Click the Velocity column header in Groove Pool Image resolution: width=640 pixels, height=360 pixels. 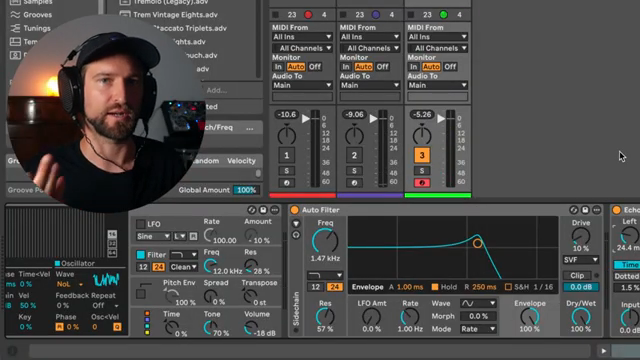pos(241,161)
